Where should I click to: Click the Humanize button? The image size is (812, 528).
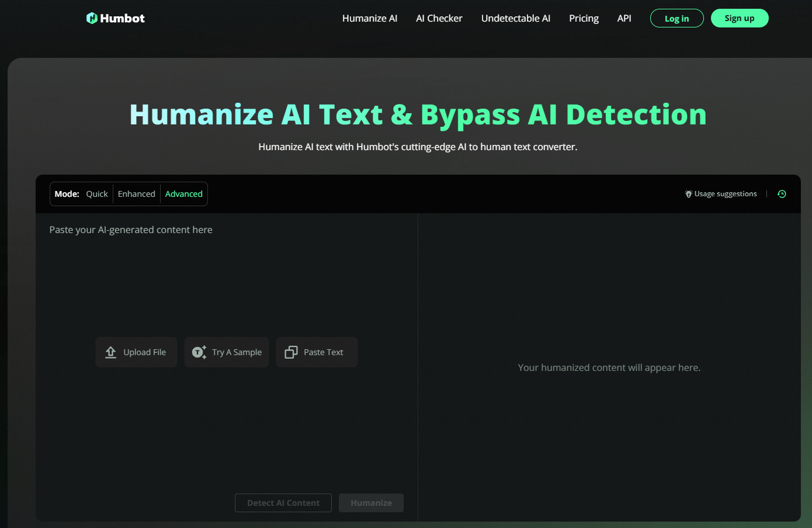click(371, 503)
